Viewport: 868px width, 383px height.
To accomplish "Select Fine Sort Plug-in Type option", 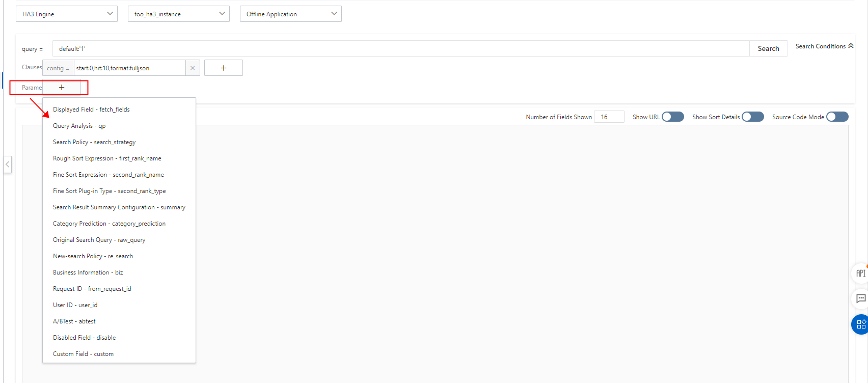I will click(119, 191).
